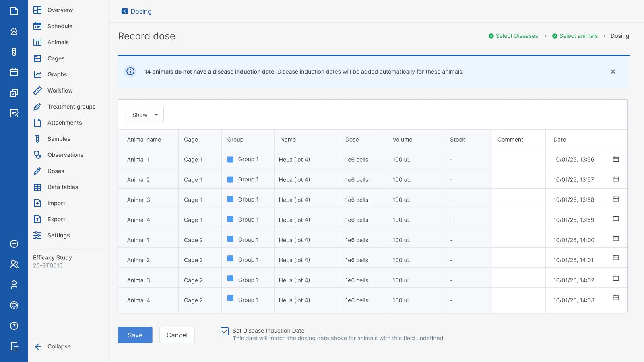Click the broadcast signal icon in rail
Screen dimensions: 644x362
point(14,305)
